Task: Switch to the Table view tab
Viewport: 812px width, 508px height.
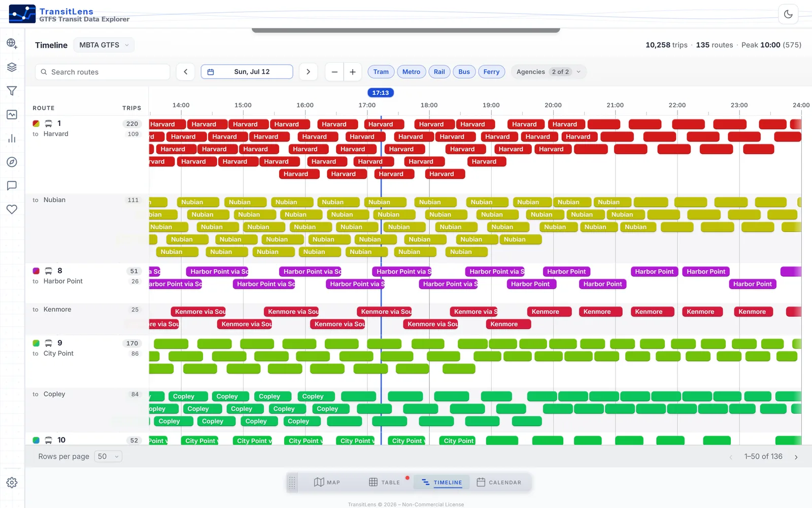Action: click(x=384, y=483)
